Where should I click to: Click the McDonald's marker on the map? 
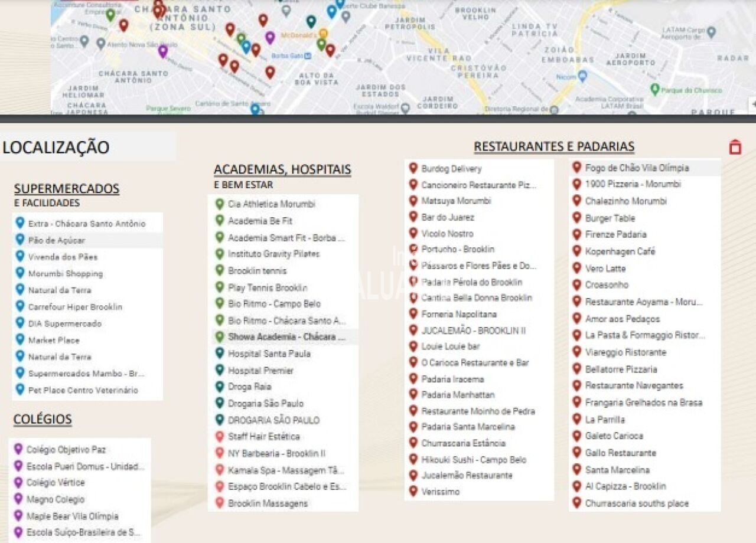point(323,34)
